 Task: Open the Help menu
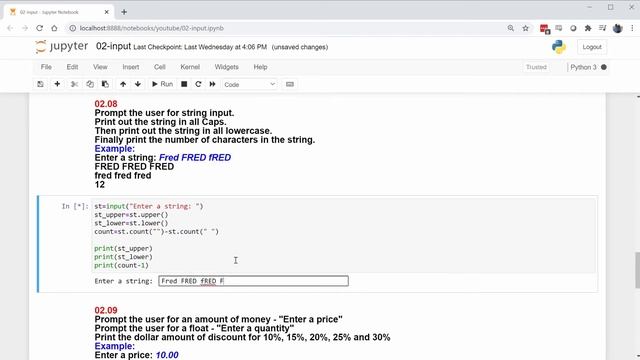coord(260,67)
